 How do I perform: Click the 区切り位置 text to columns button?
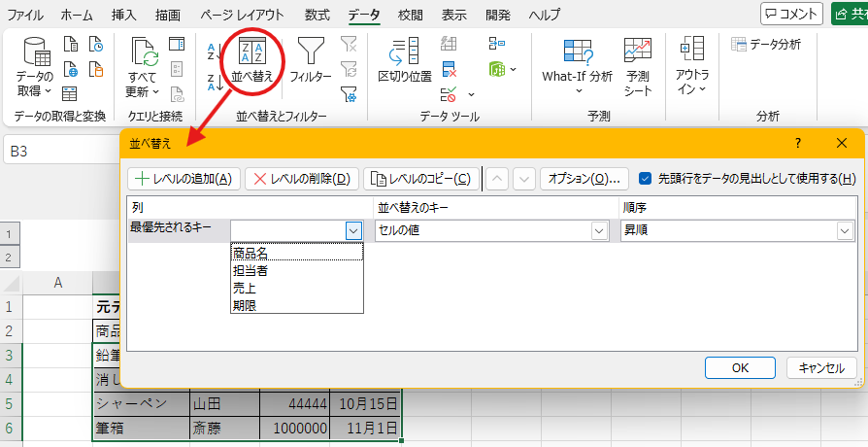[x=405, y=61]
